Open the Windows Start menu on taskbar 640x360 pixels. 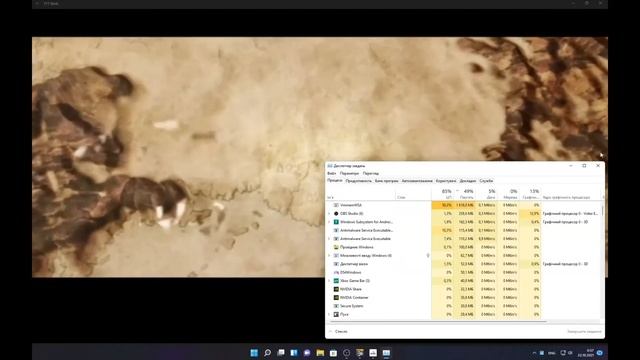point(254,353)
